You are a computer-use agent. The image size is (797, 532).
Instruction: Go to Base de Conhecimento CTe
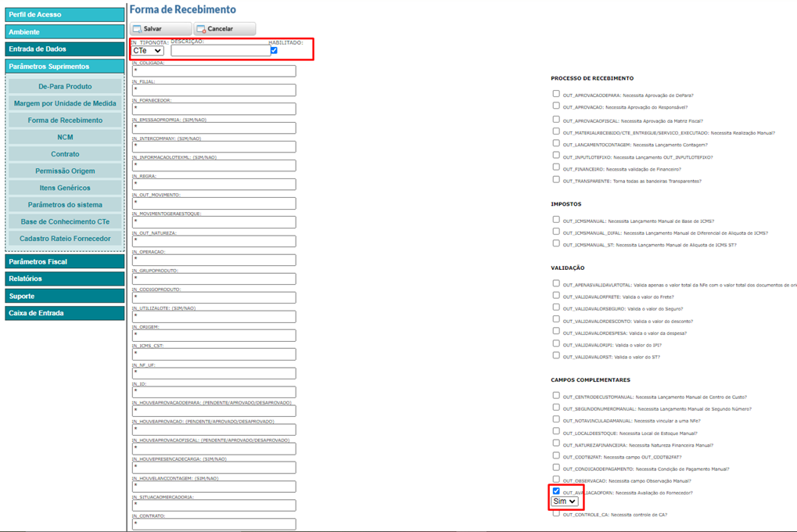(65, 222)
